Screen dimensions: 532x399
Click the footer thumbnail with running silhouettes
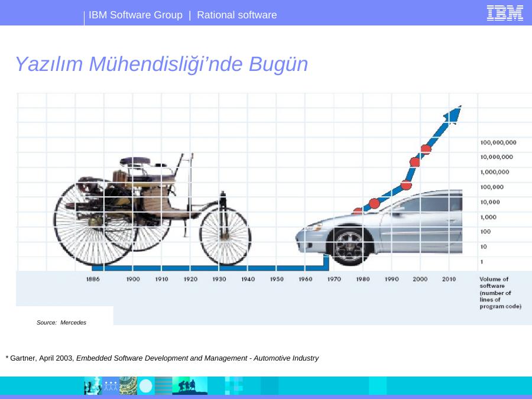pyautogui.click(x=190, y=385)
